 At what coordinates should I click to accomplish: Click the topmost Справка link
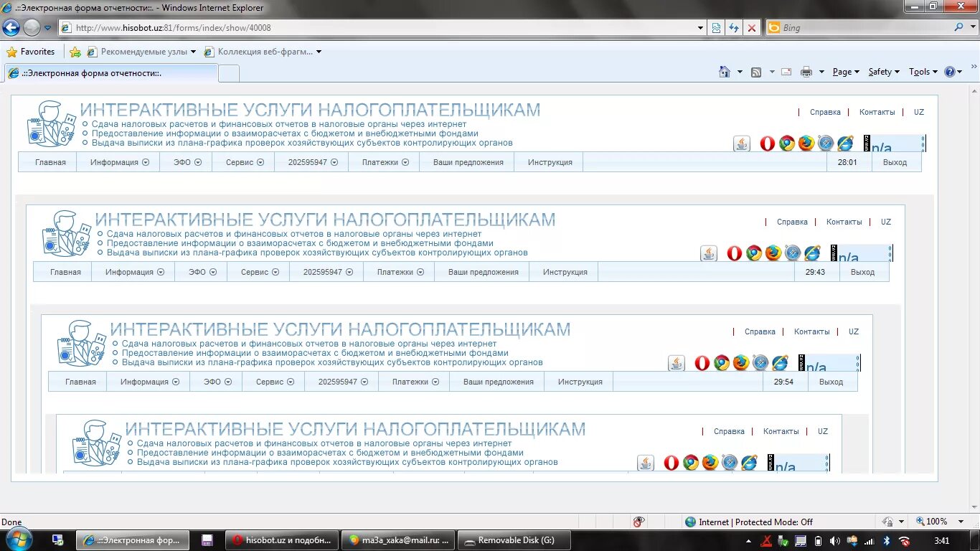click(825, 112)
